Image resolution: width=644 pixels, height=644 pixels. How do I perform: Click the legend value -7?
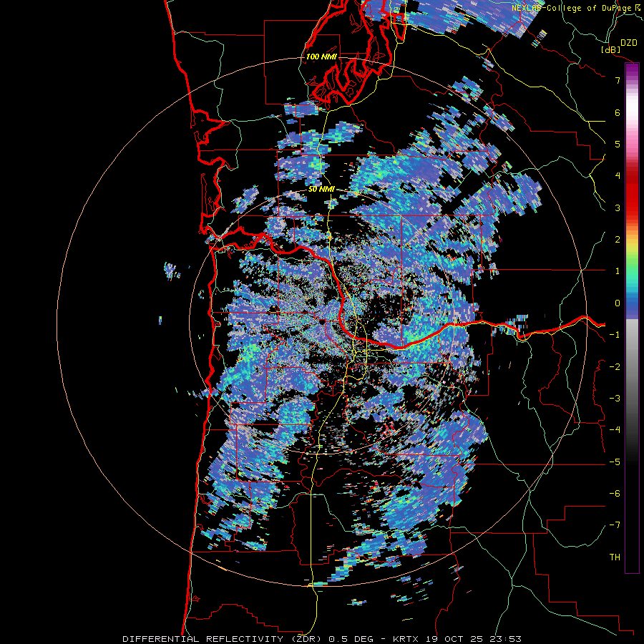click(615, 525)
